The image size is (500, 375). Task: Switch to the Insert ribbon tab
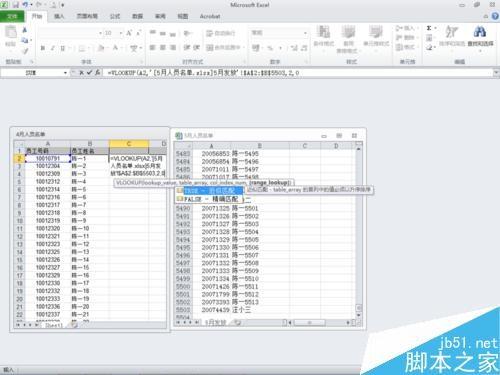[59, 16]
